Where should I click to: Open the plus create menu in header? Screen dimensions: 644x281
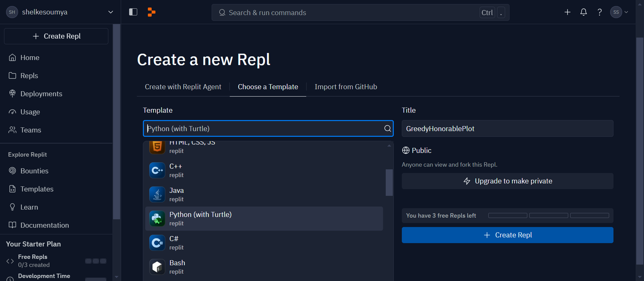[x=567, y=12]
